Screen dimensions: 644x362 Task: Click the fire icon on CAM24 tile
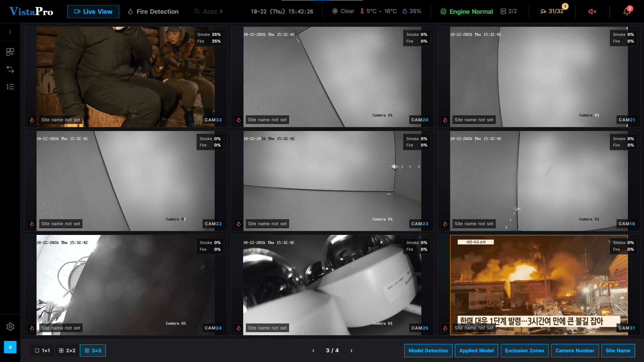click(32, 328)
